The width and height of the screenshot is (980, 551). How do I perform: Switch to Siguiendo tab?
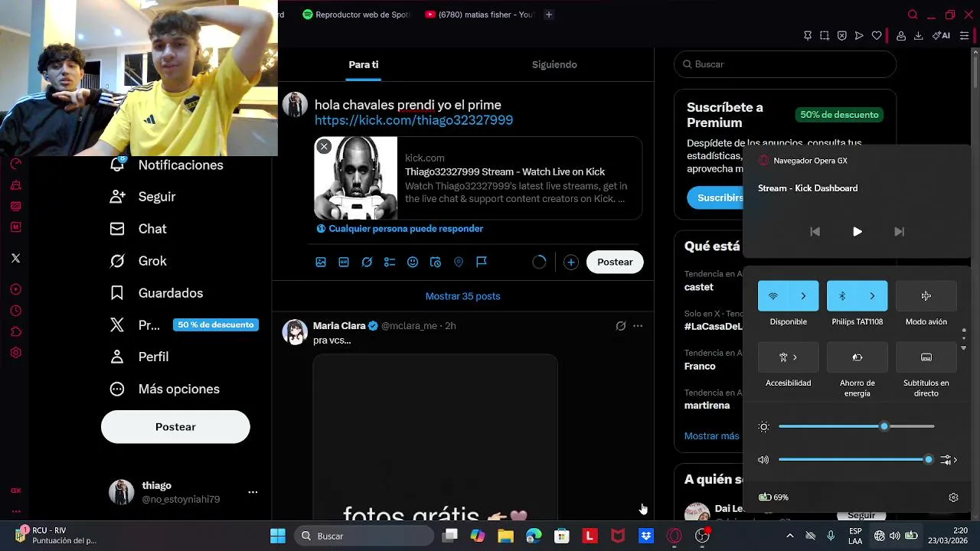(x=554, y=64)
